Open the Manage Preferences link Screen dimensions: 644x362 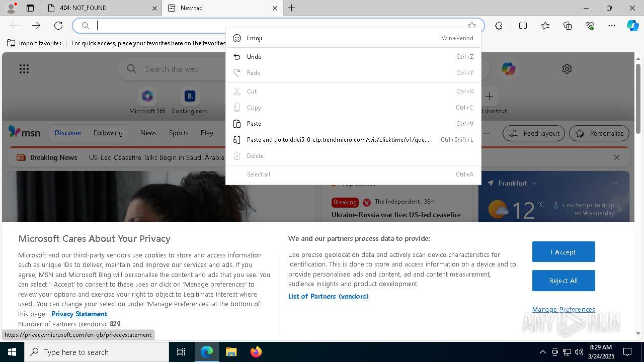[563, 309]
